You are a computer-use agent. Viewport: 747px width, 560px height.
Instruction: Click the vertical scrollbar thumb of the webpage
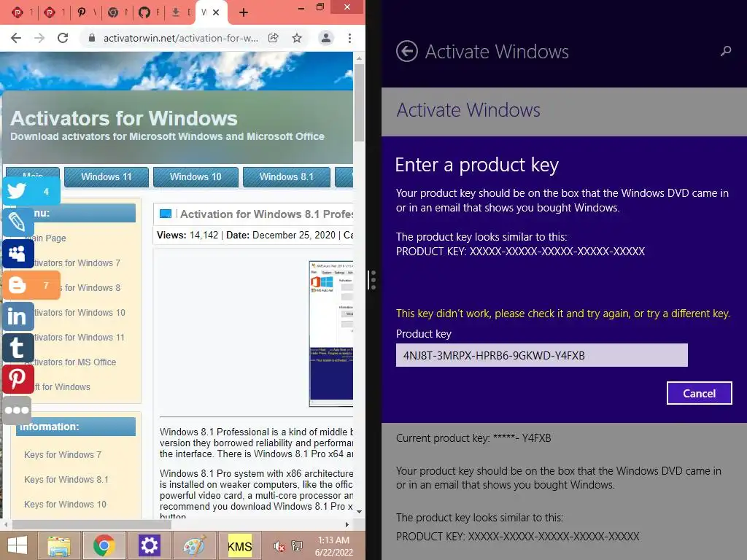359,102
